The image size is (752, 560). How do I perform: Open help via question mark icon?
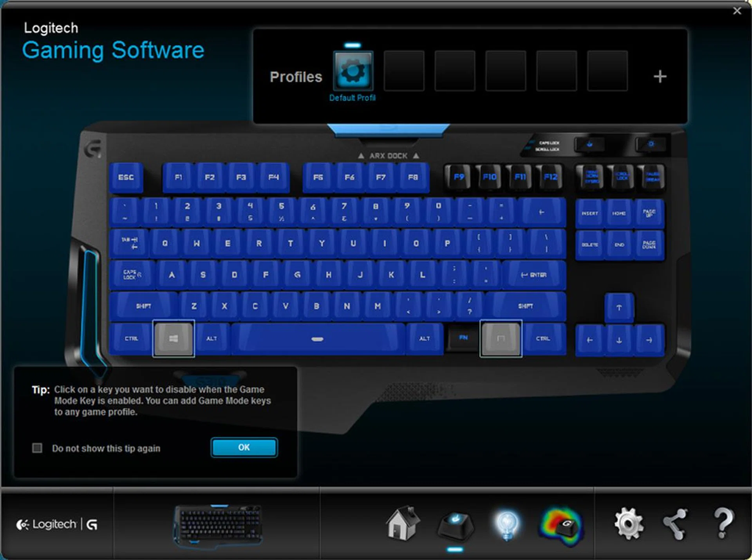click(723, 523)
